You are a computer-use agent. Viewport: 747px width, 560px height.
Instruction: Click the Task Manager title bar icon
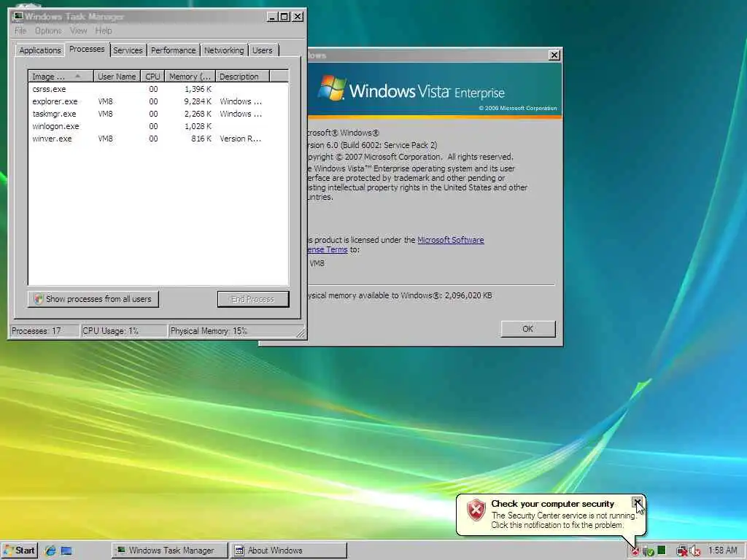18,17
